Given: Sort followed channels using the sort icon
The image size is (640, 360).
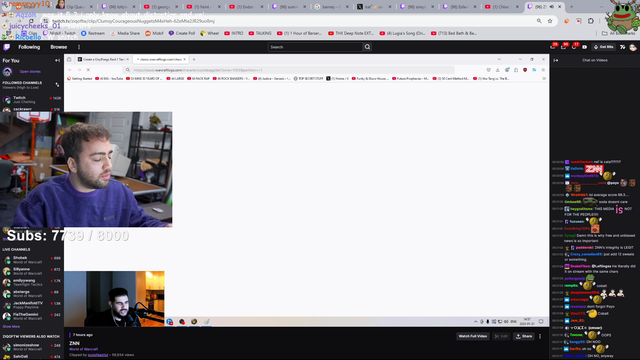Looking at the screenshot, I should [x=57, y=85].
